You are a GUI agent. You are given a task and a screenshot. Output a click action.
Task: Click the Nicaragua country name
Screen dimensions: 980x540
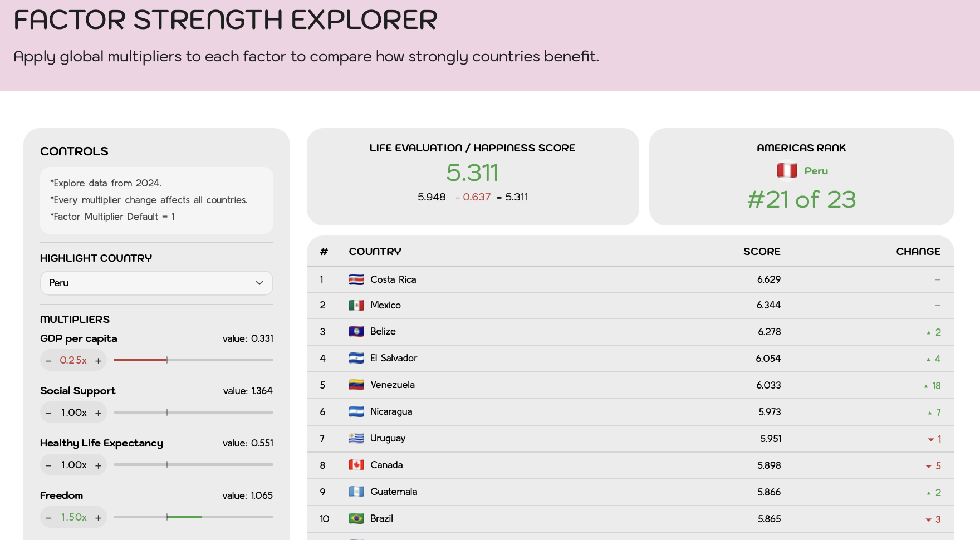click(x=391, y=411)
